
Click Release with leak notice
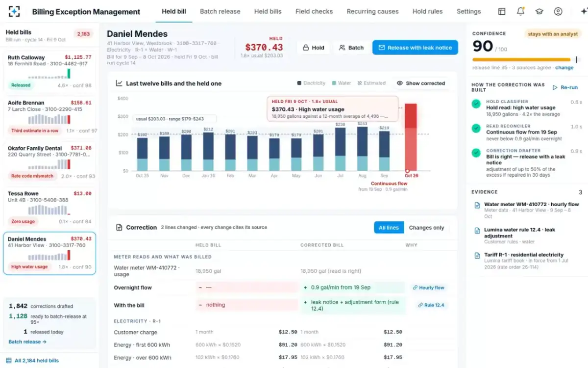(x=415, y=48)
